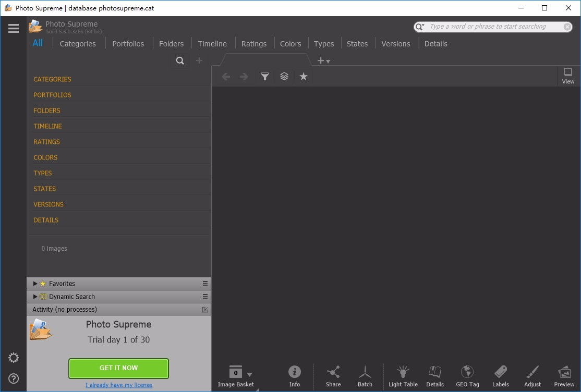Open Dynamic Search panel menu icon
Image resolution: width=581 pixels, height=392 pixels.
(x=205, y=297)
